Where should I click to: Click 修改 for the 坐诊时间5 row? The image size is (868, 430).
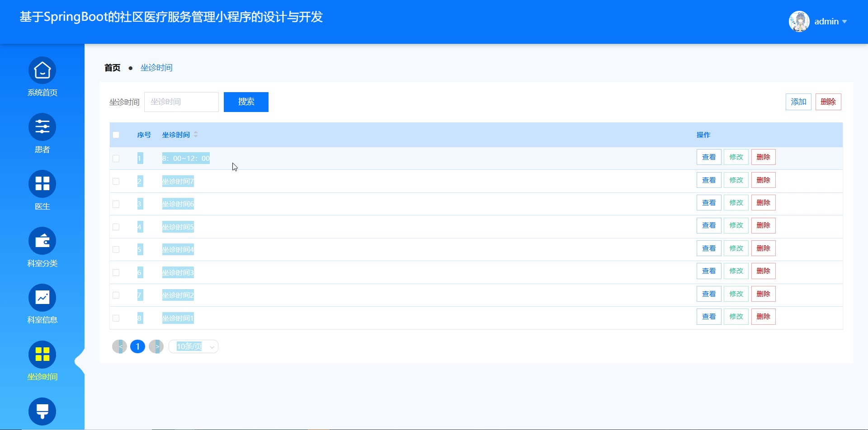coord(736,225)
